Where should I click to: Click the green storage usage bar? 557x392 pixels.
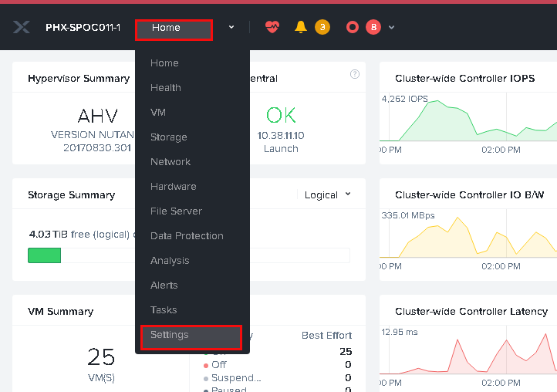(45, 255)
